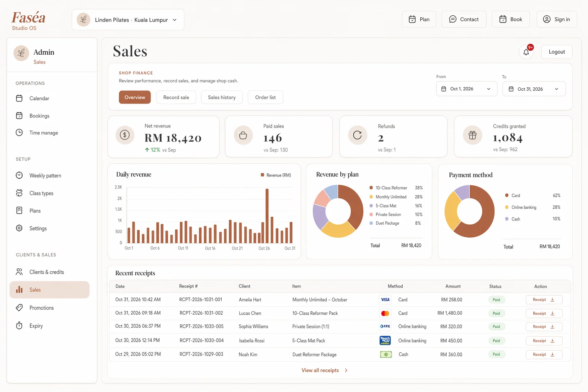Click the chevron beside View all receipts
This screenshot has height=392, width=588.
coord(346,370)
